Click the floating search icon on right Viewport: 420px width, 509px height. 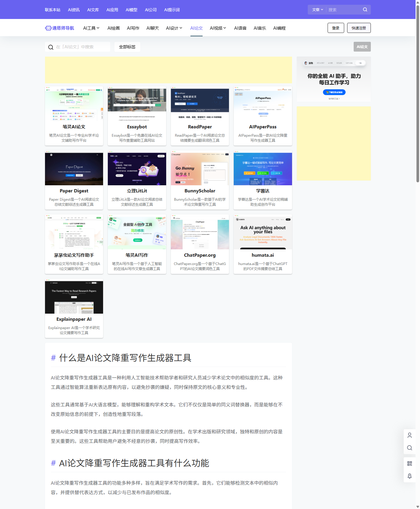coord(410,448)
